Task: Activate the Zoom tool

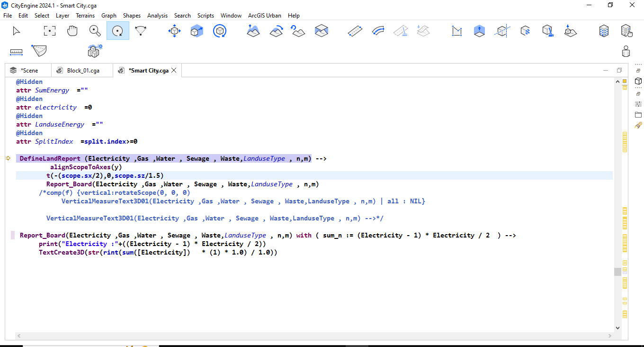Action: pyautogui.click(x=95, y=31)
